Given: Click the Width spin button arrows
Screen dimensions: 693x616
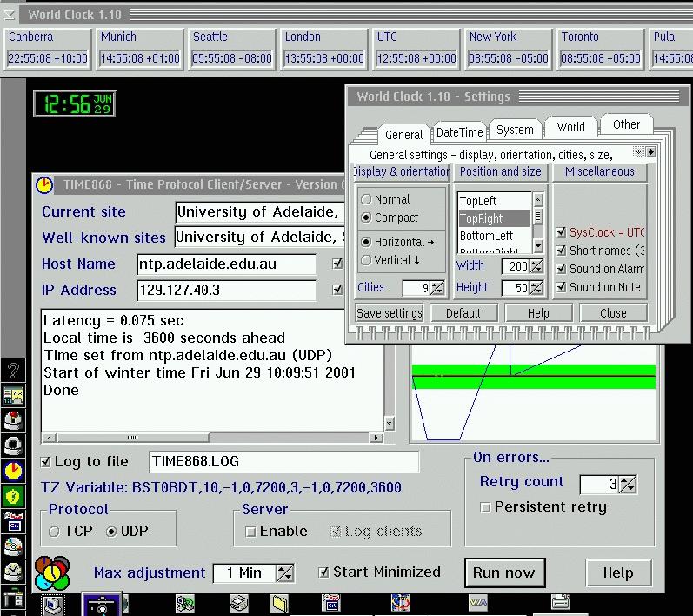Looking at the screenshot, I should click(536, 266).
